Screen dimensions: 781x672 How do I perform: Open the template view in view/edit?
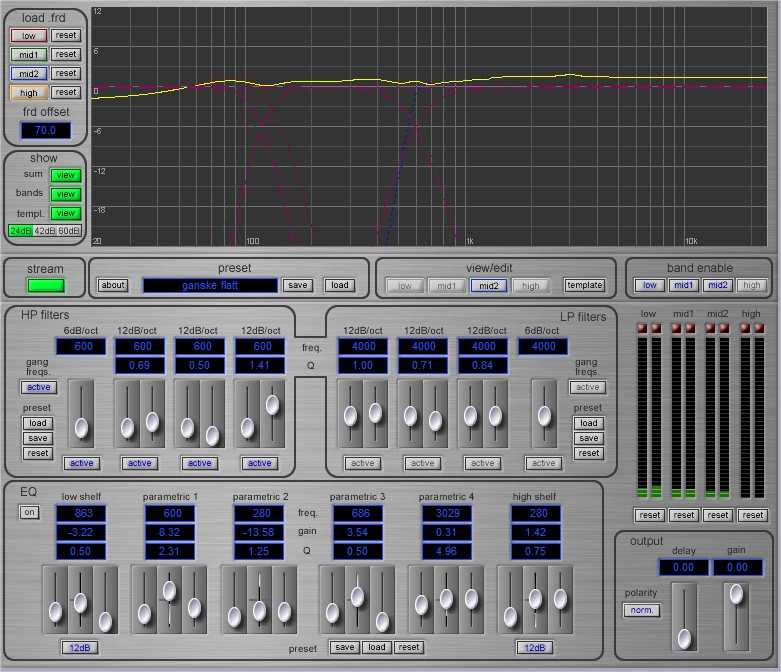tap(584, 286)
